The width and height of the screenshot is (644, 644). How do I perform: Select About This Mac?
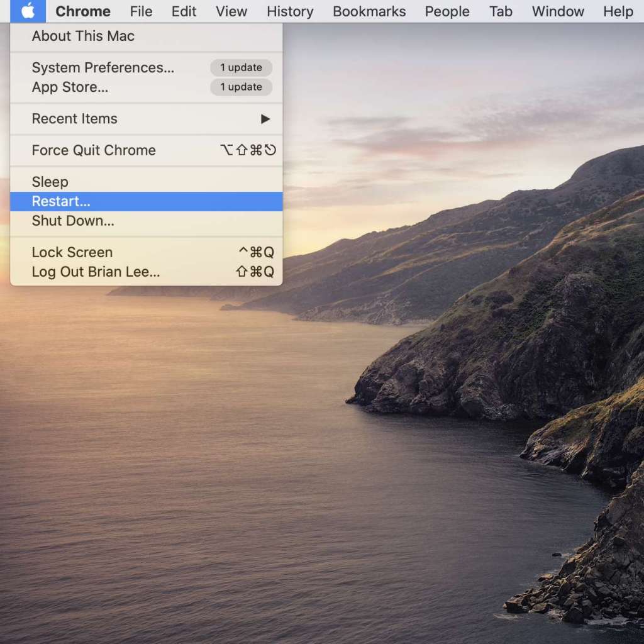[146, 36]
